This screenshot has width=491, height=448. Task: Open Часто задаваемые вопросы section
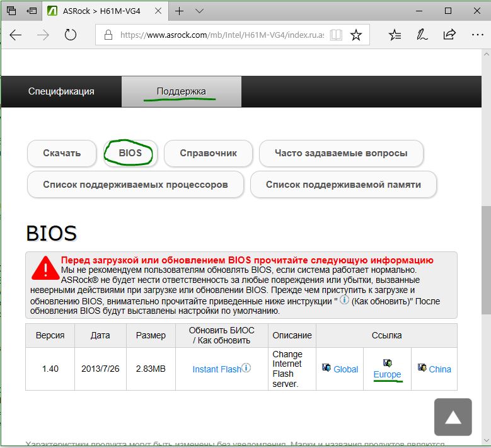click(342, 153)
